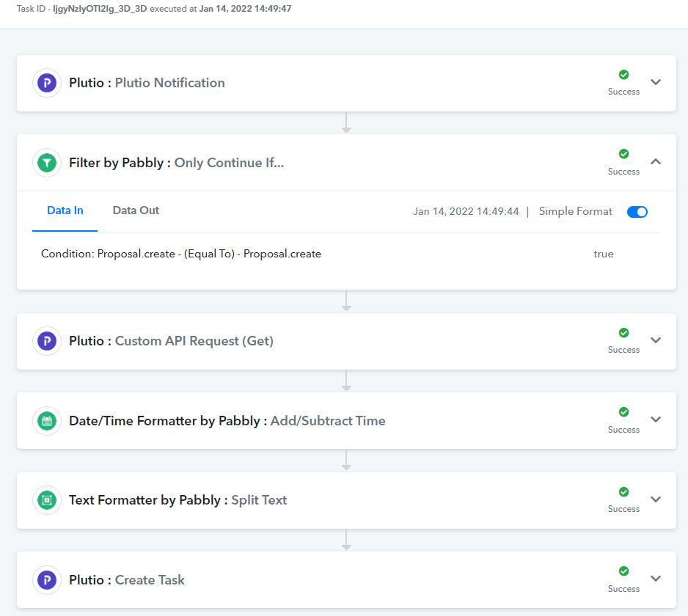Click Success label on Add/Subtract Time step
This screenshot has width=688, height=616.
click(x=623, y=430)
